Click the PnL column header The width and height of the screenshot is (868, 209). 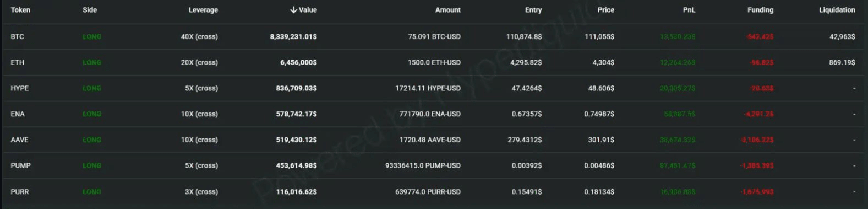pos(689,10)
